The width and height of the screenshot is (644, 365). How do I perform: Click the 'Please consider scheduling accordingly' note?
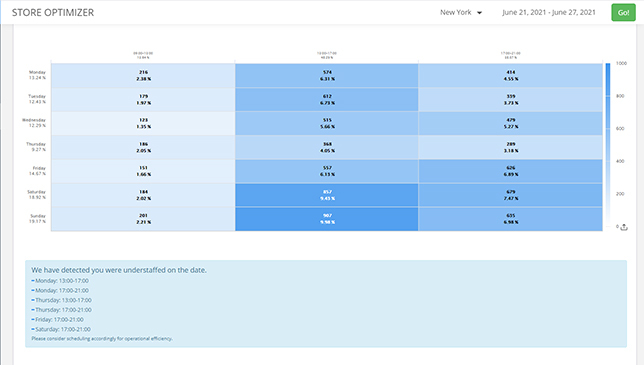pyautogui.click(x=102, y=339)
